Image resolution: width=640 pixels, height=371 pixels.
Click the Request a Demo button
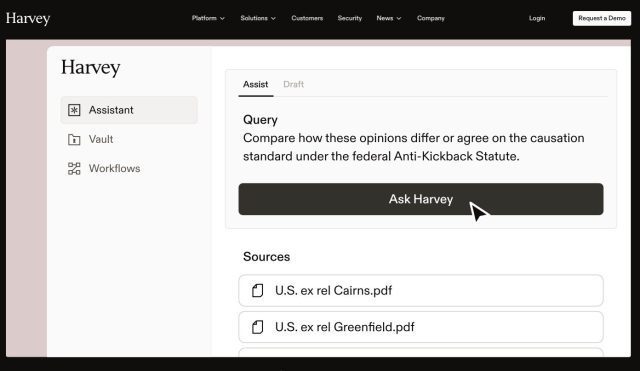coord(602,18)
